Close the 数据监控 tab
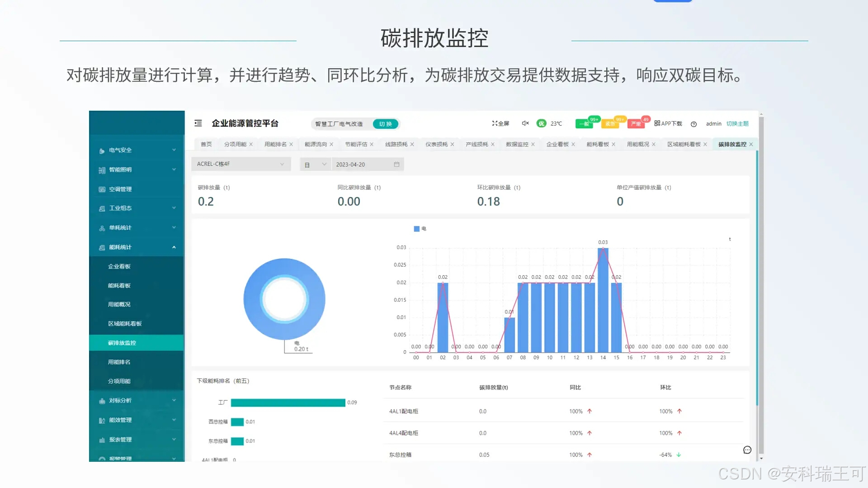Image resolution: width=868 pixels, height=488 pixels. pos(533,144)
